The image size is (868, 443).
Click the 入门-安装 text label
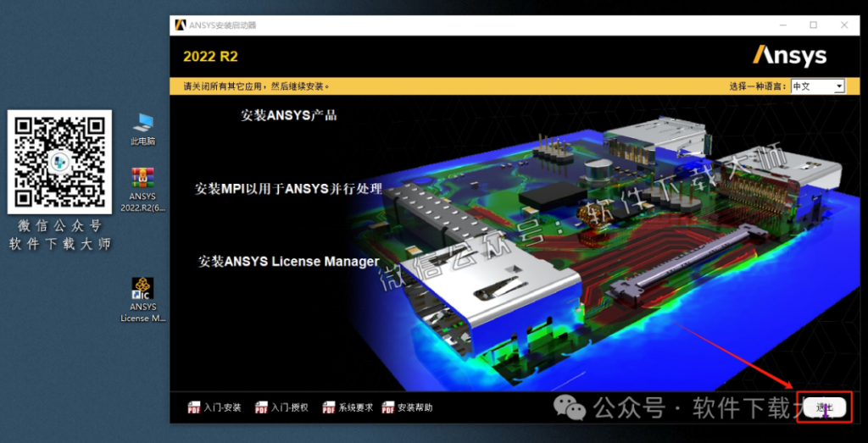[223, 408]
